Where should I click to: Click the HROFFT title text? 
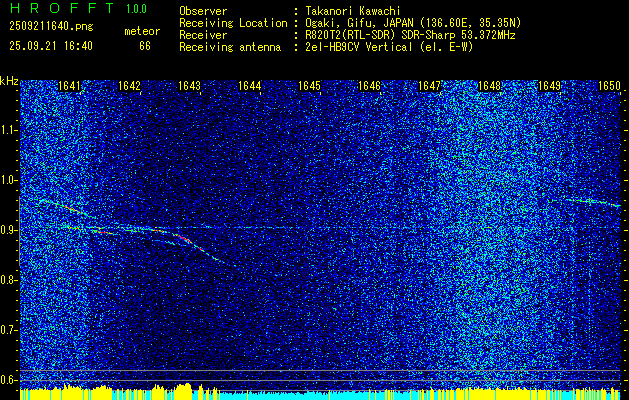62,8
